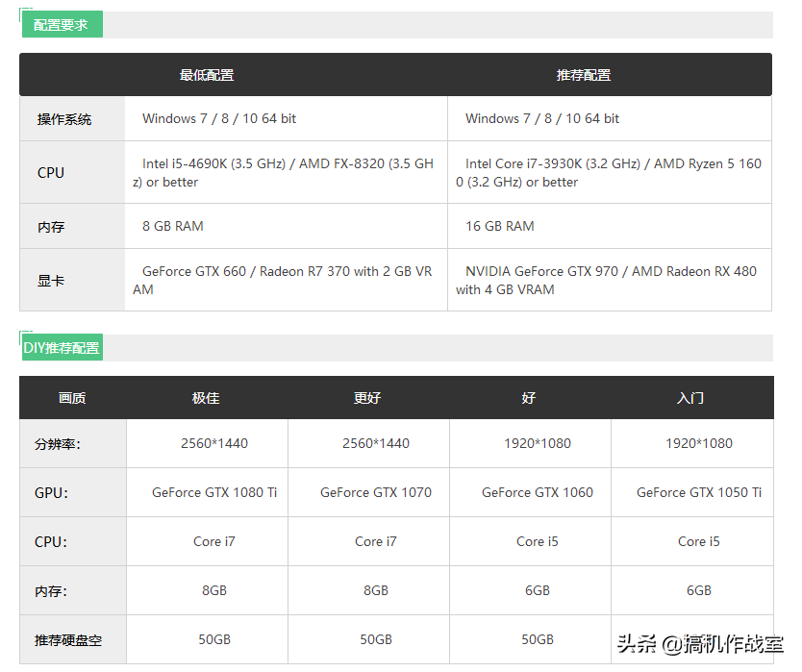The width and height of the screenshot is (802, 672).
Task: Select the 最低配置 column header
Action: tap(206, 75)
